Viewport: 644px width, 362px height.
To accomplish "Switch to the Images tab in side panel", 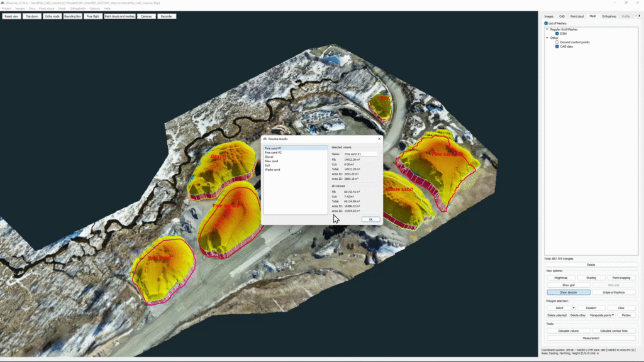I will click(548, 16).
